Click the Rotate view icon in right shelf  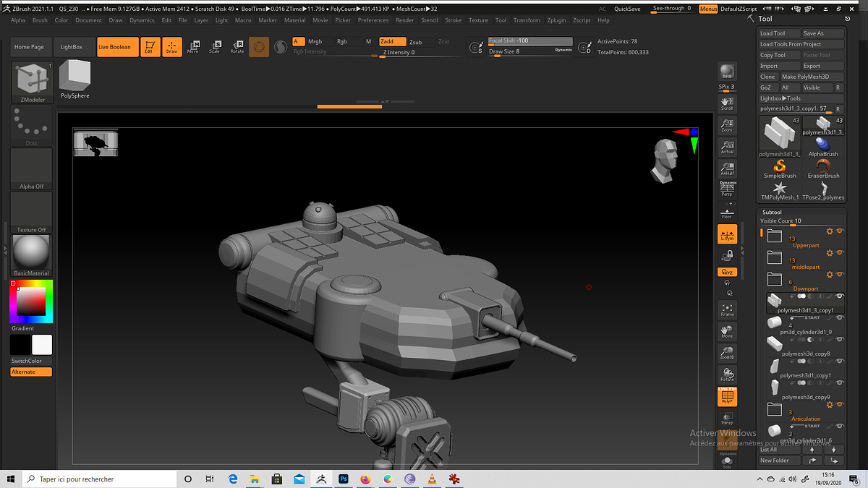click(727, 374)
